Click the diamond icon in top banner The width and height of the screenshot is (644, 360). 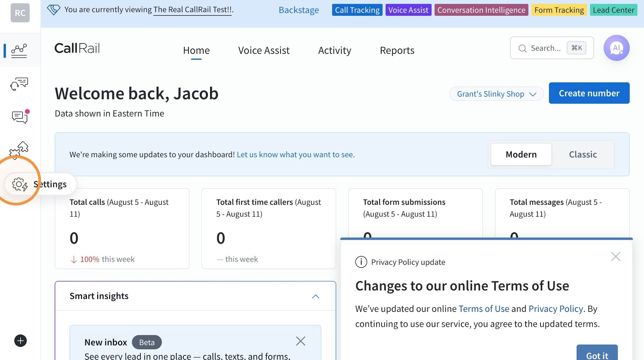pyautogui.click(x=53, y=10)
